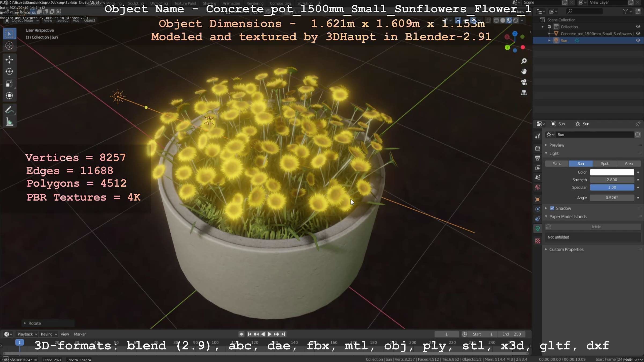Select the Transform tool
The image size is (644, 362).
coord(9,96)
